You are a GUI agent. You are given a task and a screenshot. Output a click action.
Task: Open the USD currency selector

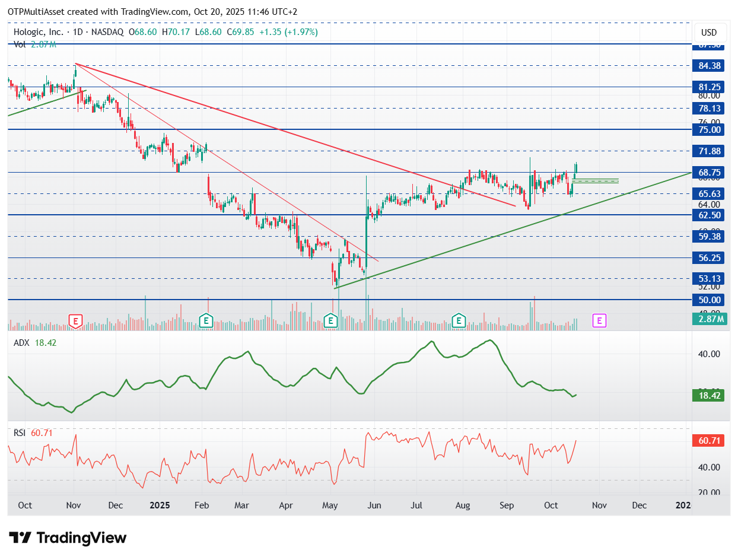(x=709, y=32)
